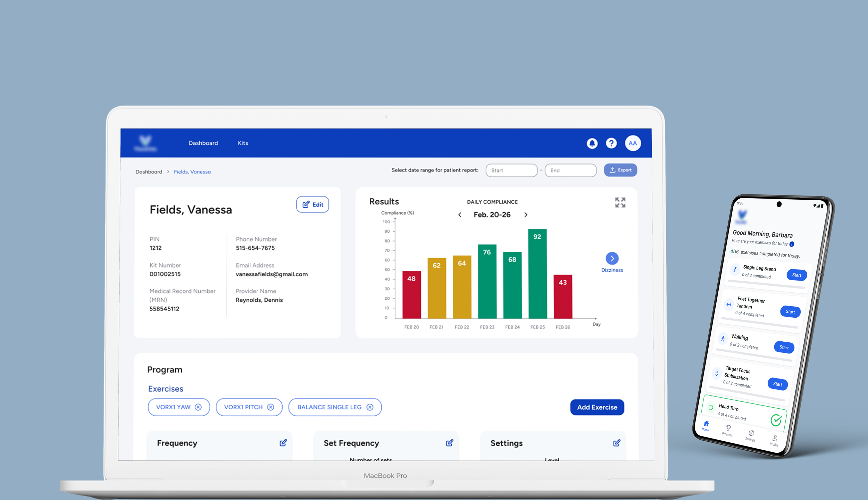This screenshot has height=500, width=868.
Task: Switch to Dizziness results view arrow
Action: pyautogui.click(x=612, y=258)
